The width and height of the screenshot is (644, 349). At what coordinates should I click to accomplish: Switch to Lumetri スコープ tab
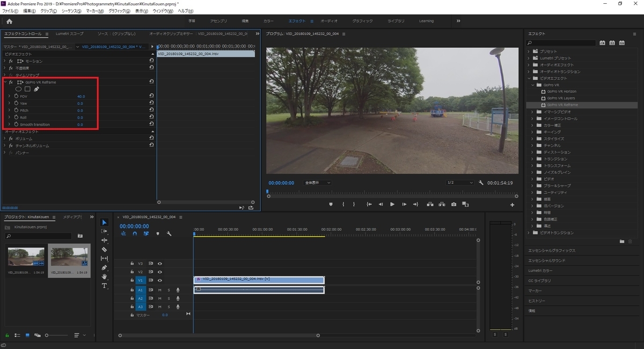point(71,34)
